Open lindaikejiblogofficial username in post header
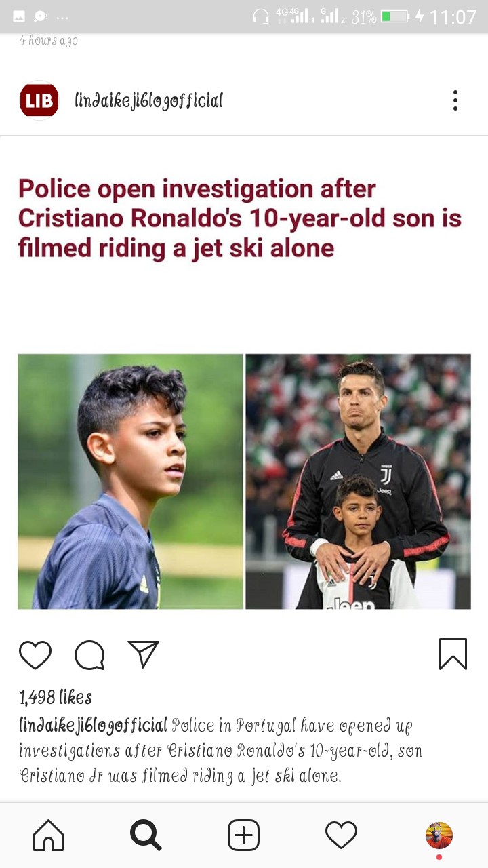The height and width of the screenshot is (868, 488). point(149,101)
